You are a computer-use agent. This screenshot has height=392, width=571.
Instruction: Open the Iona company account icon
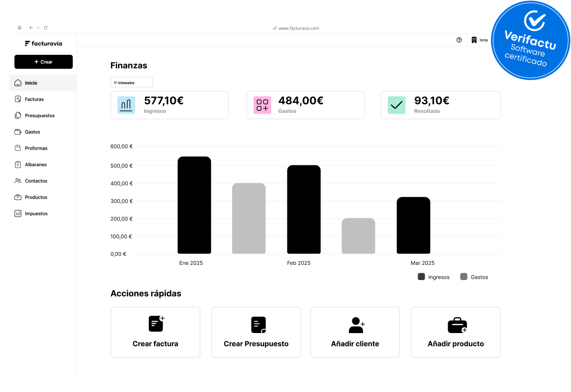[x=474, y=40]
